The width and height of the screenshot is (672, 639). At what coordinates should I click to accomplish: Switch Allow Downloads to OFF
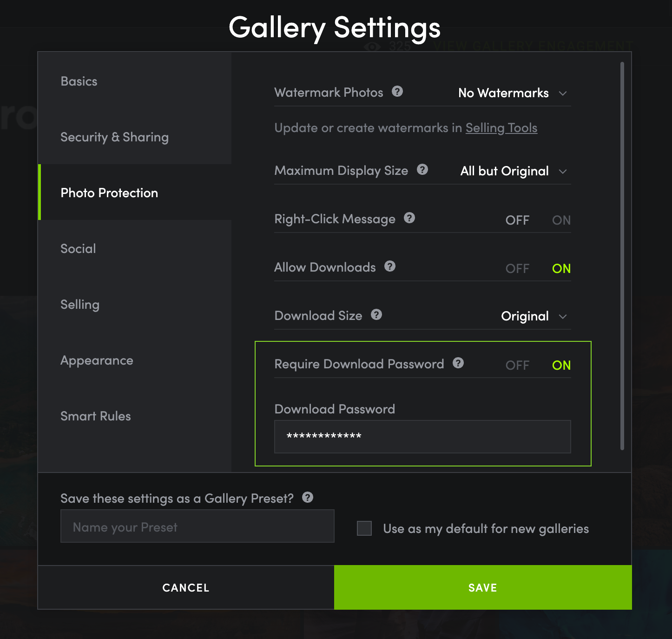[x=517, y=268]
